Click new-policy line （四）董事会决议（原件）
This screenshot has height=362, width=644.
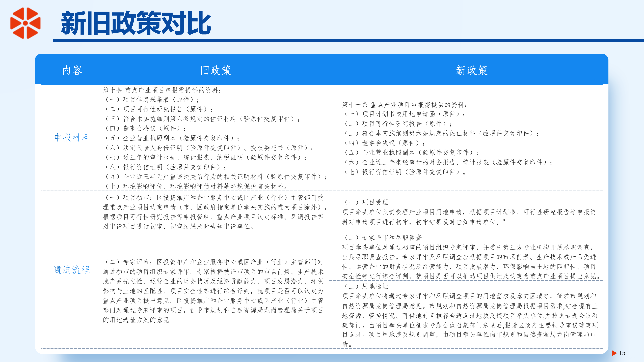coord(384,143)
